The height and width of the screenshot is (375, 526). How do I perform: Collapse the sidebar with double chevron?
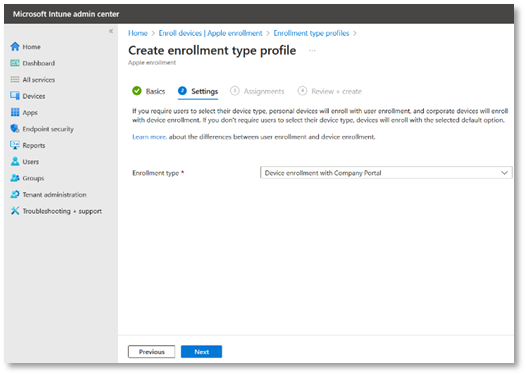coord(111,31)
